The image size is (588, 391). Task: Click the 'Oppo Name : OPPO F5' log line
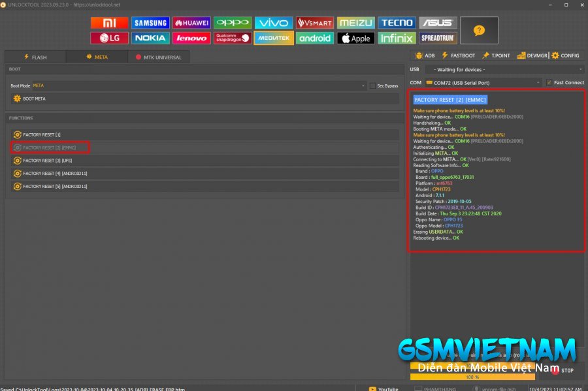(x=439, y=220)
